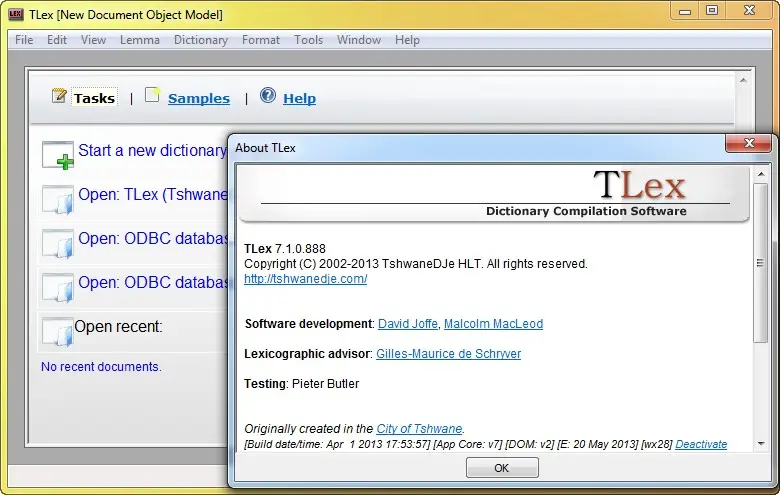Open the Format menu
This screenshot has width=780, height=495.
[x=261, y=40]
